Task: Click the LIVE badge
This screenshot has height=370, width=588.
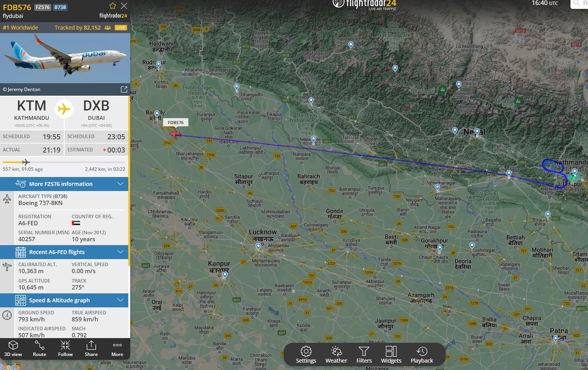Action: [x=121, y=28]
